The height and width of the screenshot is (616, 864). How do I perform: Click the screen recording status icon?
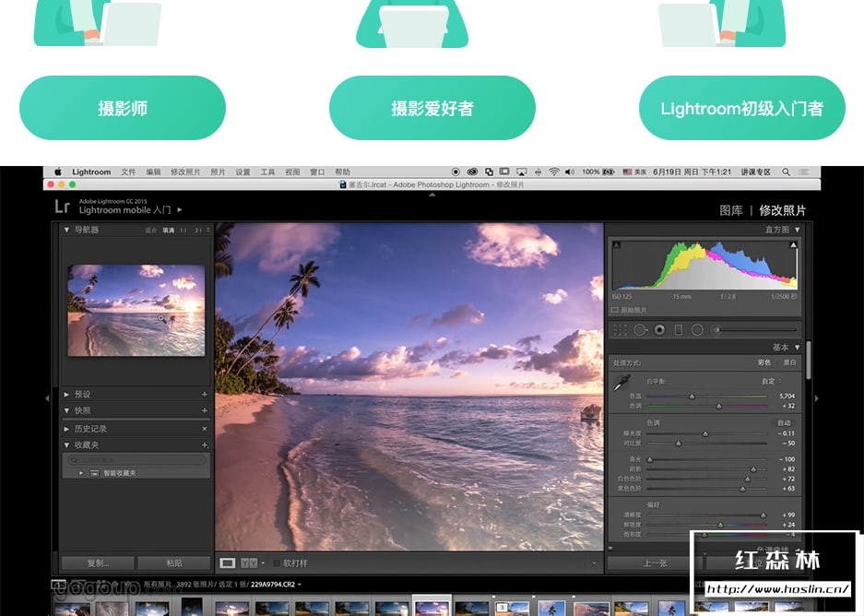(x=456, y=172)
